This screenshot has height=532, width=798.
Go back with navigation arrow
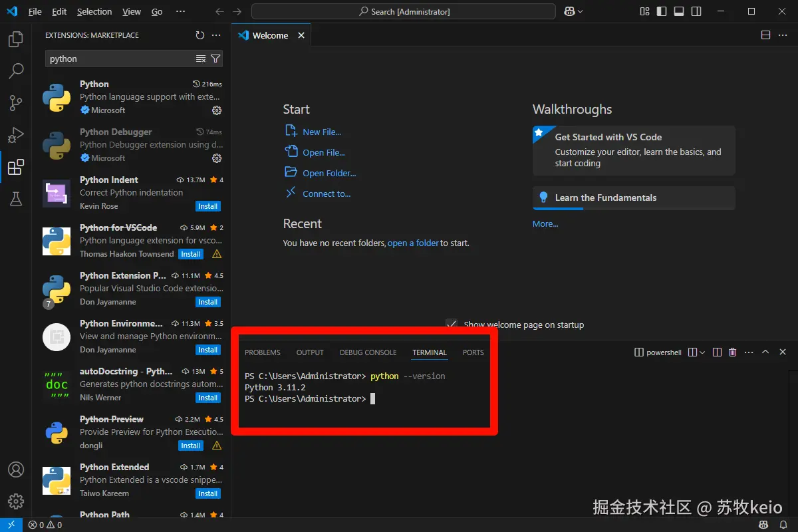[220, 11]
